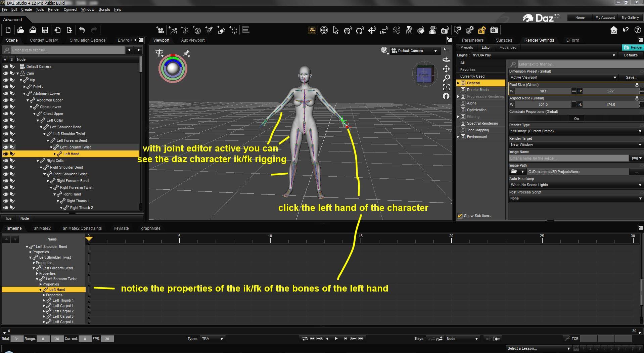Click the Create New Primitive icon
This screenshot has height=353, width=644.
click(221, 30)
